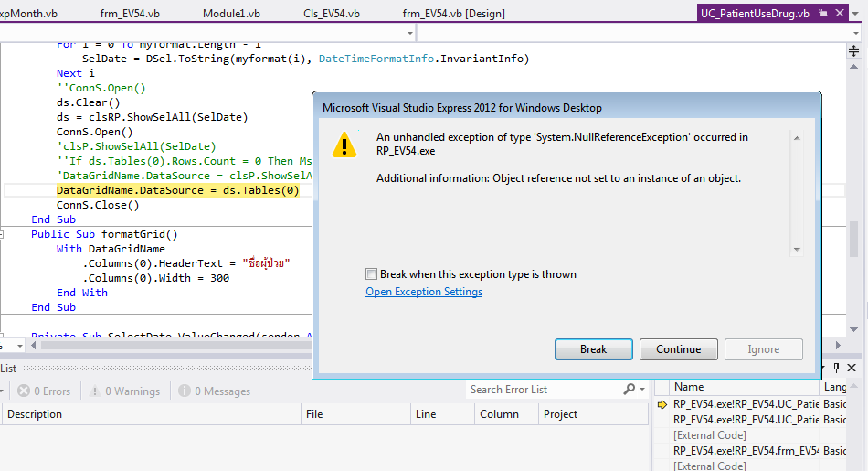Image resolution: width=868 pixels, height=471 pixels.
Task: Sort by the Column header in Error List
Action: coord(506,414)
